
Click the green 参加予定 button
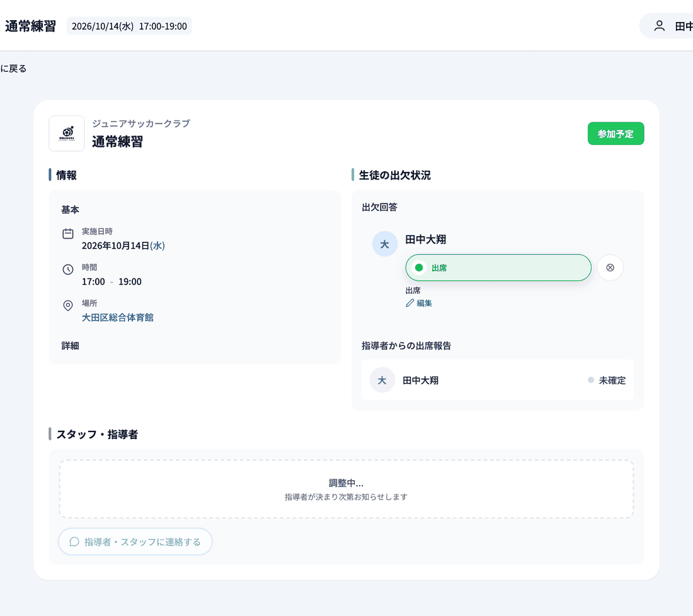[616, 134]
